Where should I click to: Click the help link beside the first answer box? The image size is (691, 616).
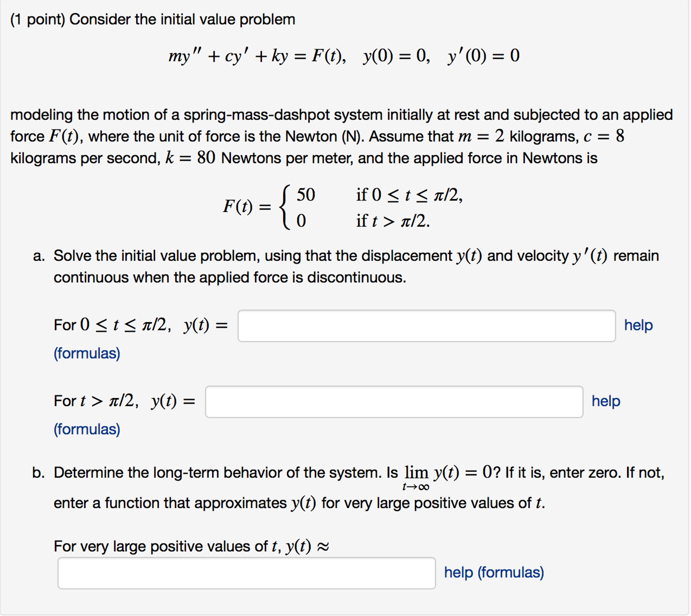coord(638,325)
